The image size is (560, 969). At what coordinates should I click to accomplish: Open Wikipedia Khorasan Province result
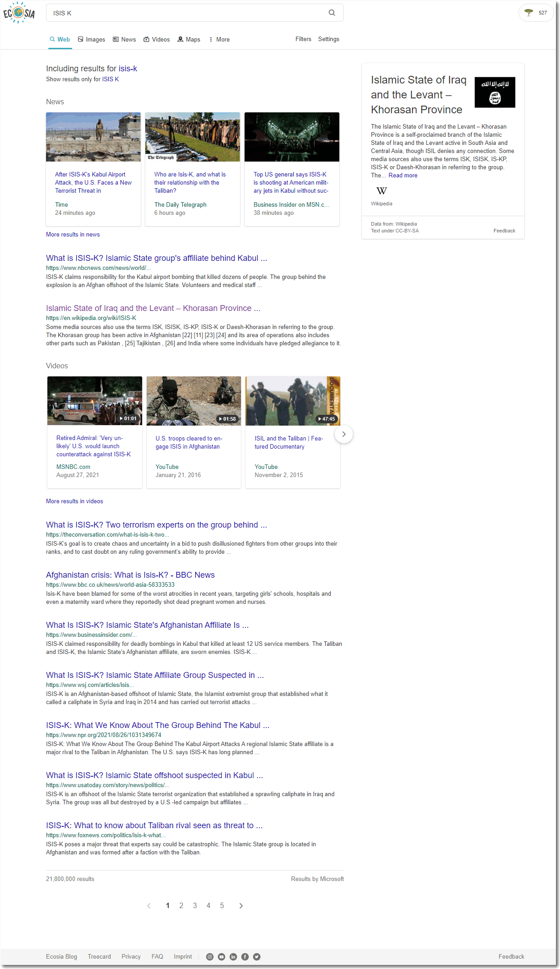pos(153,308)
